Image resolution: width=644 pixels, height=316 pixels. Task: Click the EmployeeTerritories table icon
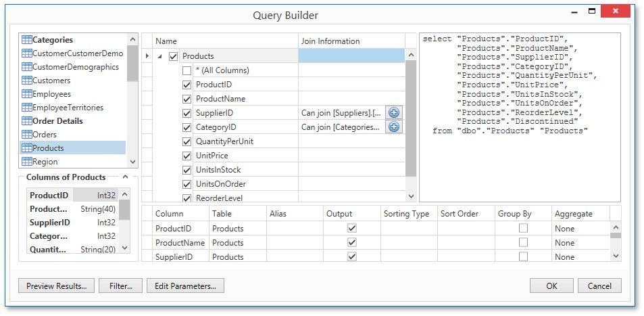pyautogui.click(x=27, y=108)
